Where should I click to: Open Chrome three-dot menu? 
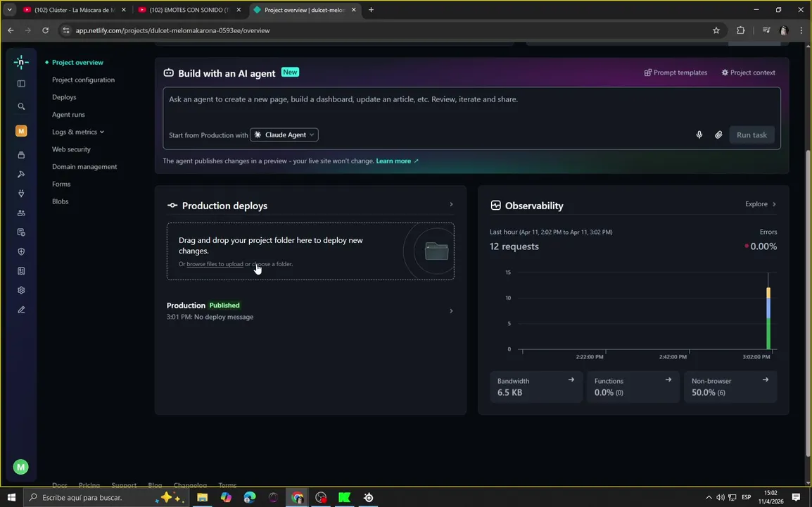click(x=801, y=30)
